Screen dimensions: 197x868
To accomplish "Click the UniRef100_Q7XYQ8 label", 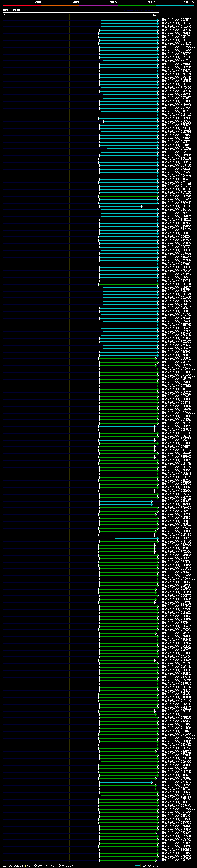I will click(x=176, y=128).
